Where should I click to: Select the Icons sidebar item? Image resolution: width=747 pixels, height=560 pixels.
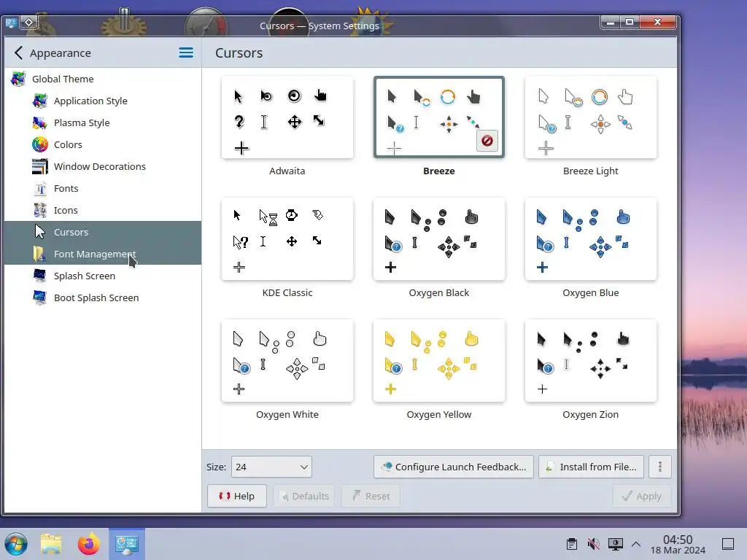coord(103,211)
